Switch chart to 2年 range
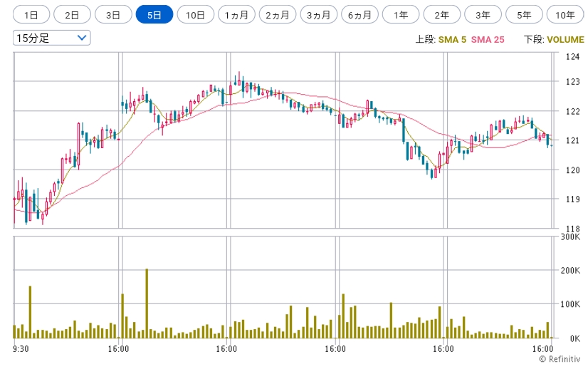The image size is (588, 369). [442, 15]
